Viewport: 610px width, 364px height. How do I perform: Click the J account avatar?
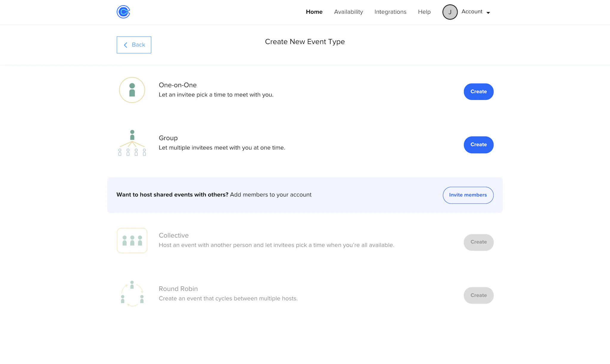(x=450, y=12)
